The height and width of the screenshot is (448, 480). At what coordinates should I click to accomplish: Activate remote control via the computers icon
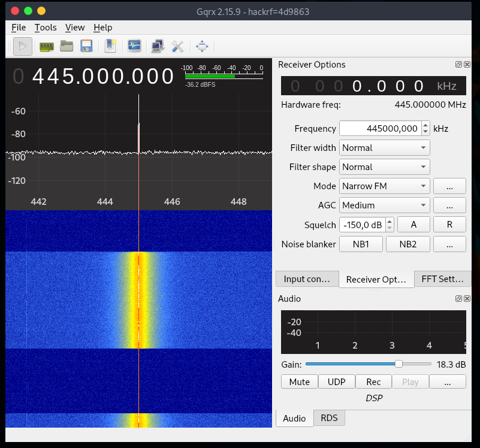click(156, 46)
